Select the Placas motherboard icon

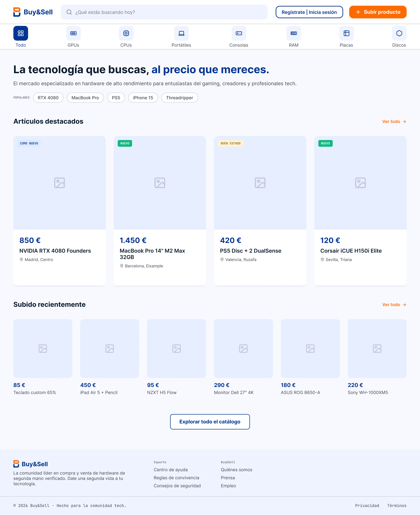(x=346, y=33)
